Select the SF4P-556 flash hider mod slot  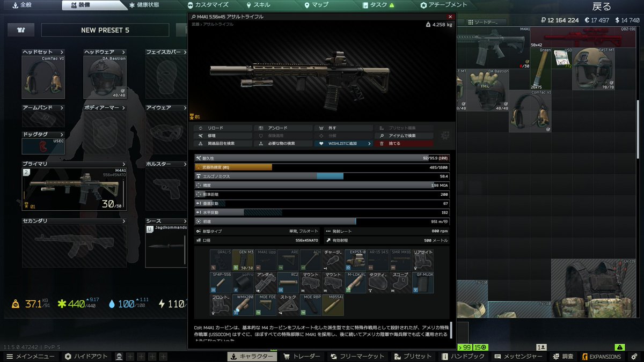pos(221,282)
